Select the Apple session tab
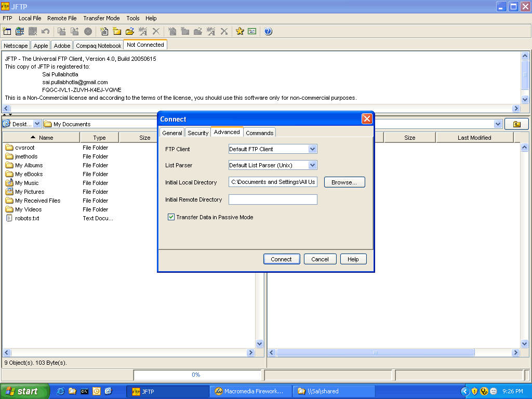532x399 pixels. [41, 46]
